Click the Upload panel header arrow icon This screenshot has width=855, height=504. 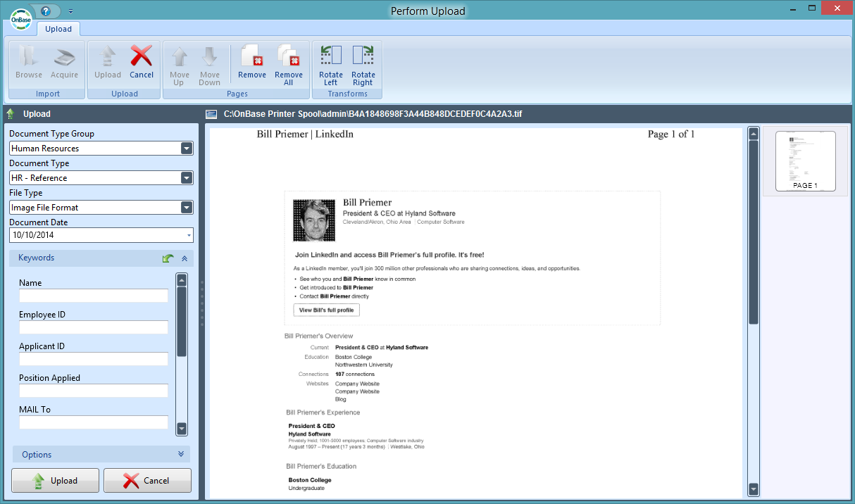[x=11, y=113]
